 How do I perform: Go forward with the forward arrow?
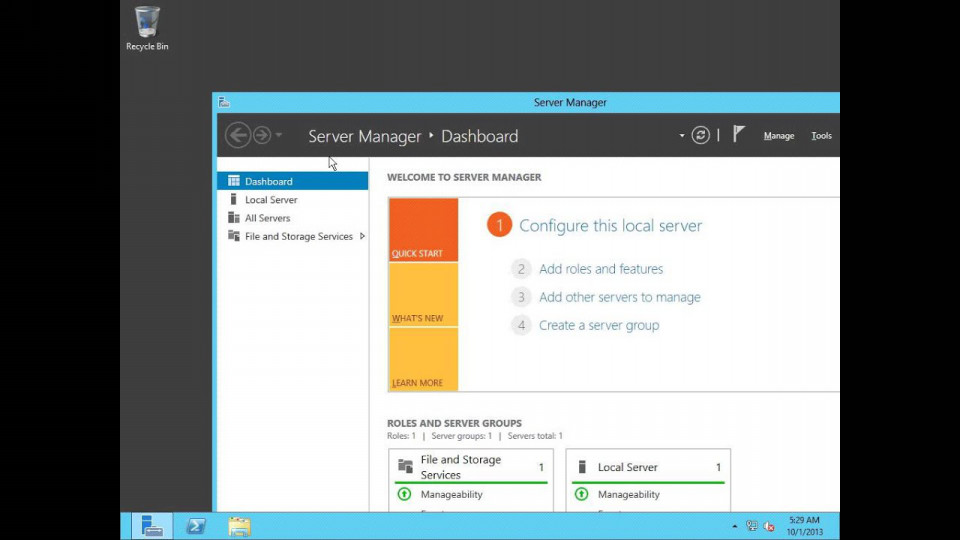pos(262,135)
